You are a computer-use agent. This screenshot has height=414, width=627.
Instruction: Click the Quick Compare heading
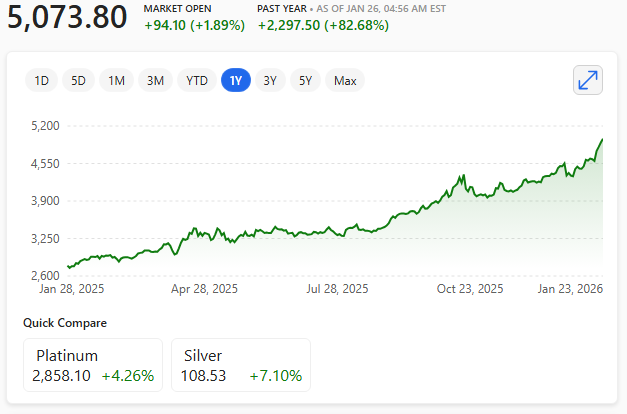click(x=65, y=323)
